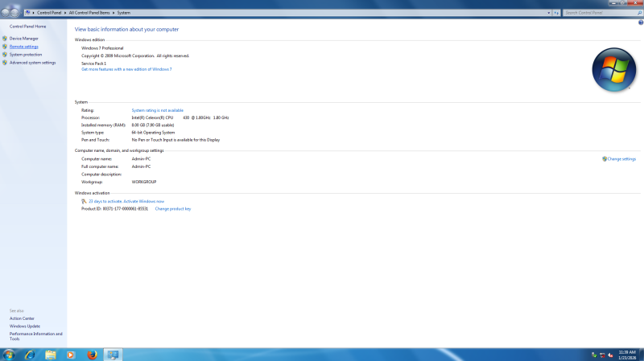The image size is (644, 361).
Task: Click the help question mark icon
Action: click(x=640, y=23)
